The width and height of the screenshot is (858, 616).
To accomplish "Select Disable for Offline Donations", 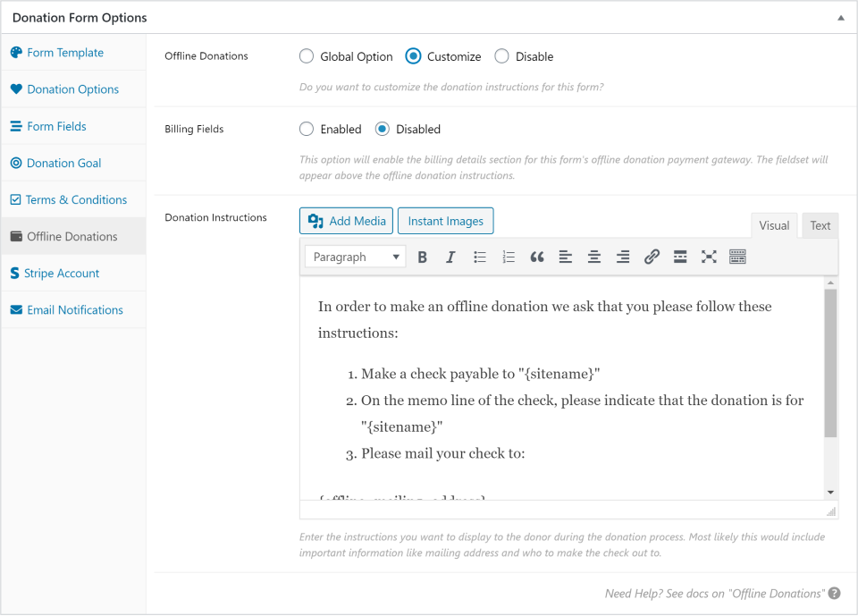I will pyautogui.click(x=501, y=56).
